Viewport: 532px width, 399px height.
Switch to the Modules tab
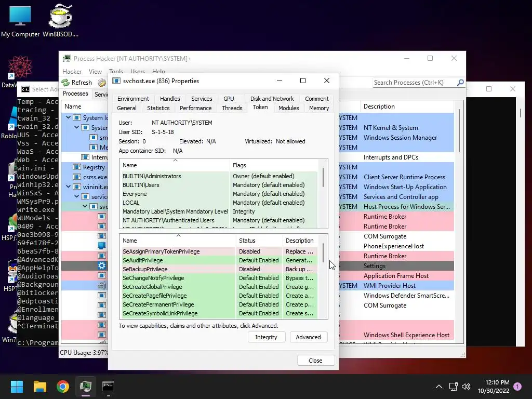[x=289, y=108]
